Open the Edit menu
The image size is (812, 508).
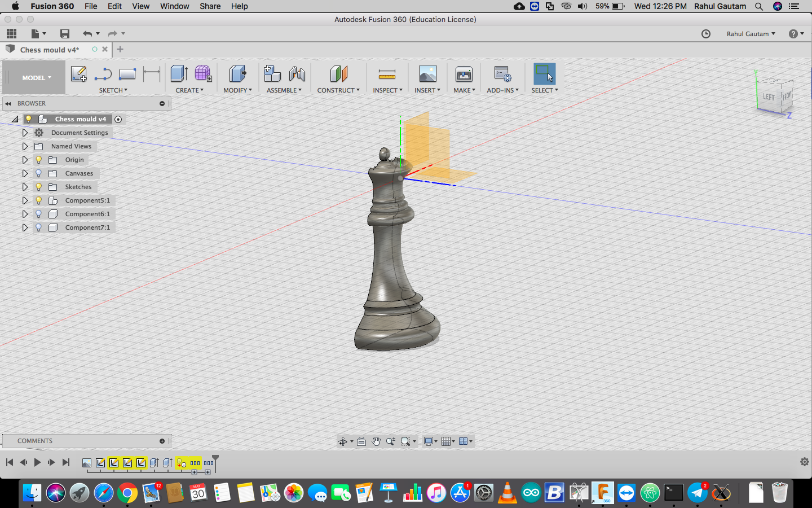(x=115, y=6)
